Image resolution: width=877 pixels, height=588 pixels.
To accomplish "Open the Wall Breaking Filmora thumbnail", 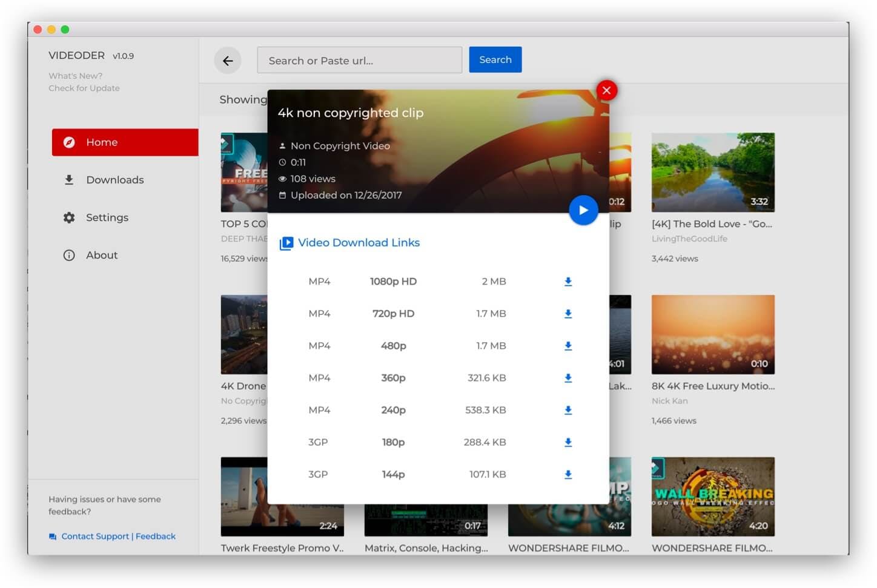I will pos(713,497).
